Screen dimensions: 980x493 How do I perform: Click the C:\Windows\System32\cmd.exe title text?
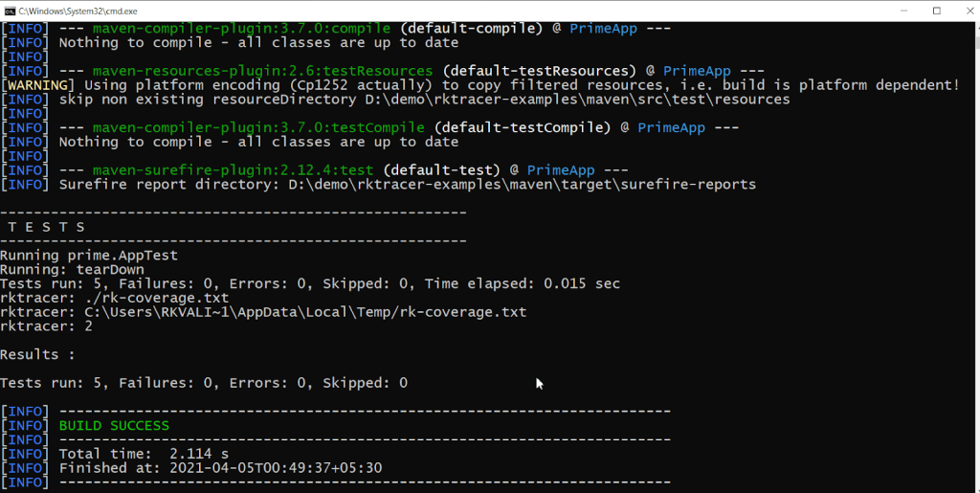pos(78,11)
